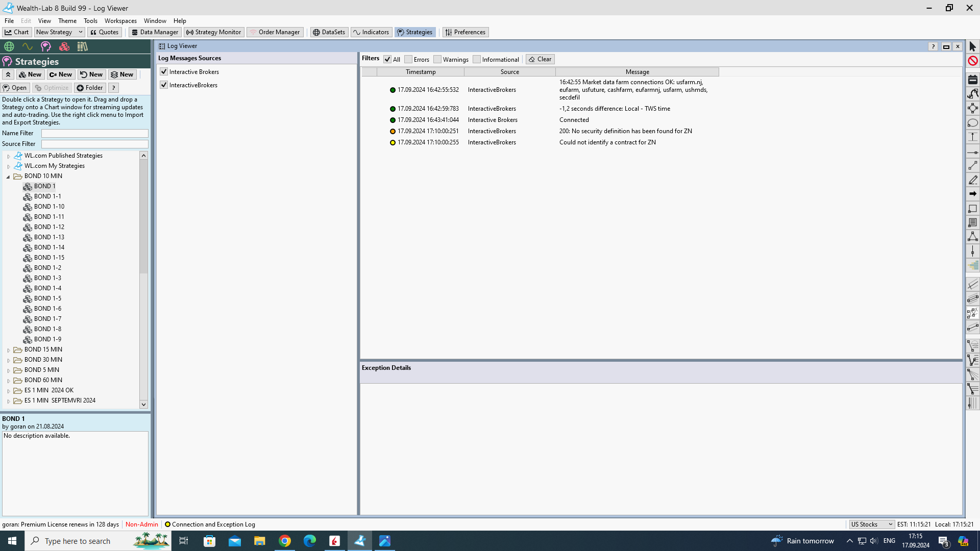Collapse the BOND 10 MIN folder
This screenshot has height=551, width=980.
pyautogui.click(x=8, y=177)
